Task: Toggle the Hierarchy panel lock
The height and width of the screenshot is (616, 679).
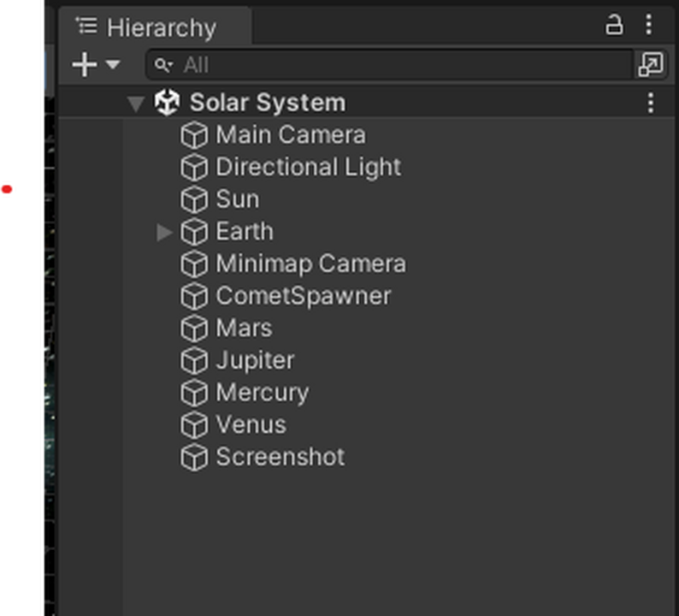Action: coord(614,26)
